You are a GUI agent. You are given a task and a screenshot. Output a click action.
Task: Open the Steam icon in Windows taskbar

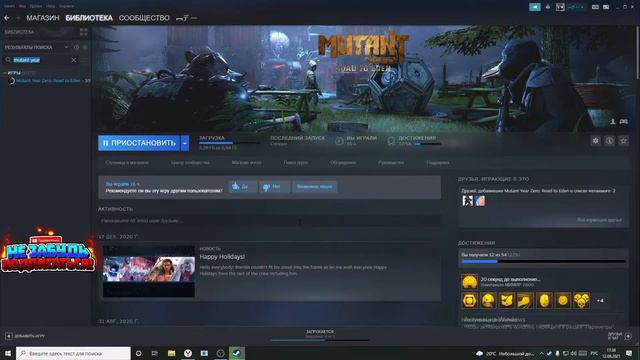[x=237, y=353]
